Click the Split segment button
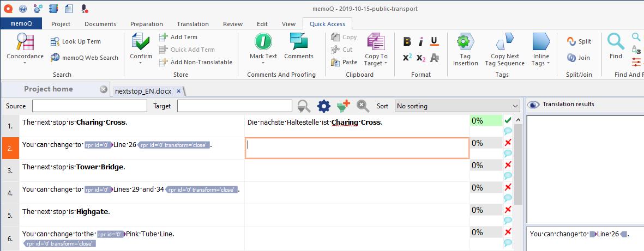 pyautogui.click(x=579, y=41)
